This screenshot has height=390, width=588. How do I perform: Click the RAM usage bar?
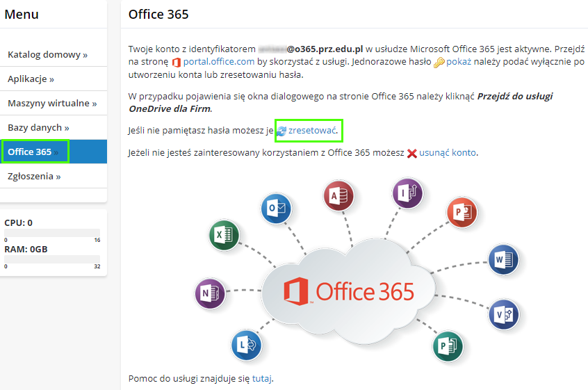point(52,259)
